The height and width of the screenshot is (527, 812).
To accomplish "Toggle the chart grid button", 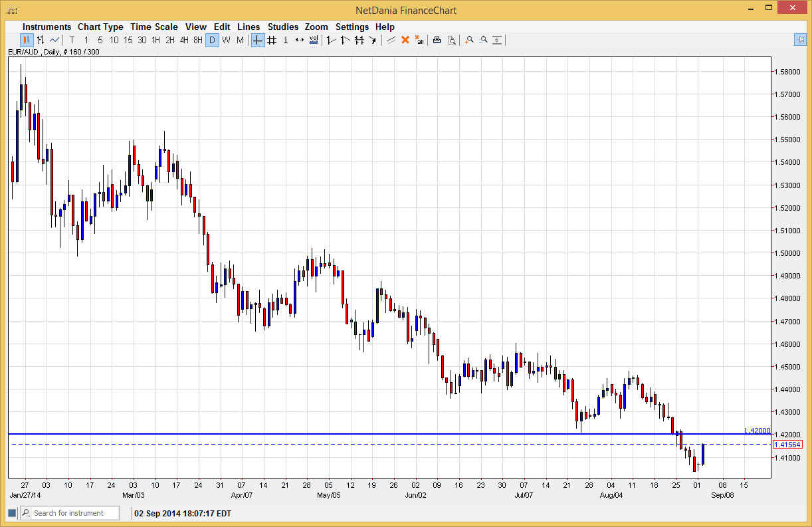I will (272, 40).
